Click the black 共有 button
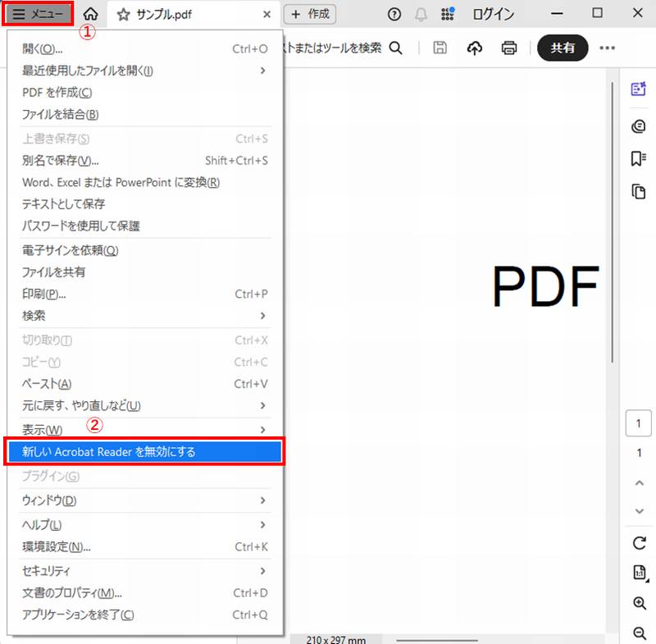Image resolution: width=656 pixels, height=644 pixels. pos(563,48)
